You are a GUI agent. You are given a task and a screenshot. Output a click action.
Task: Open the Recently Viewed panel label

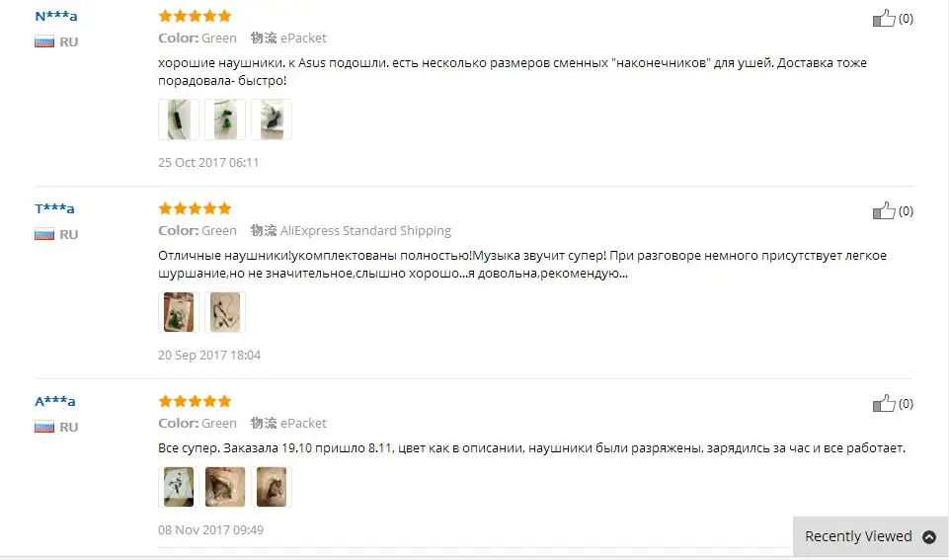click(x=858, y=536)
